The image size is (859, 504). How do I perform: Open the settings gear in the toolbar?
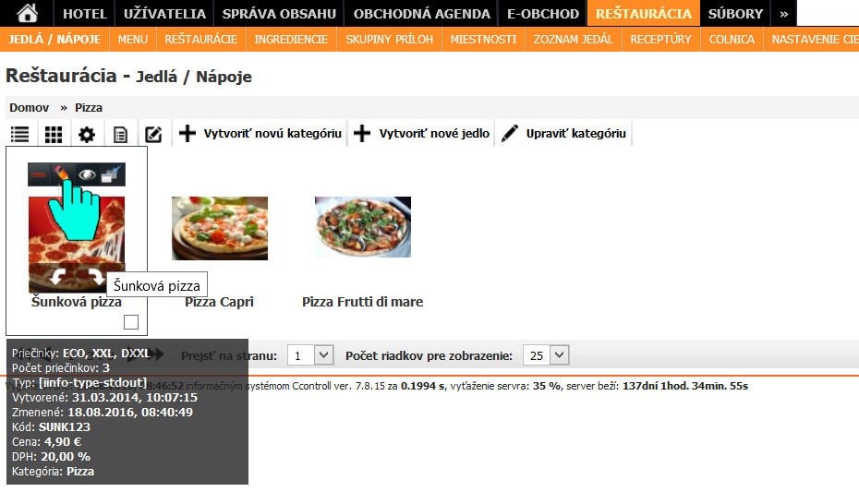pos(87,135)
